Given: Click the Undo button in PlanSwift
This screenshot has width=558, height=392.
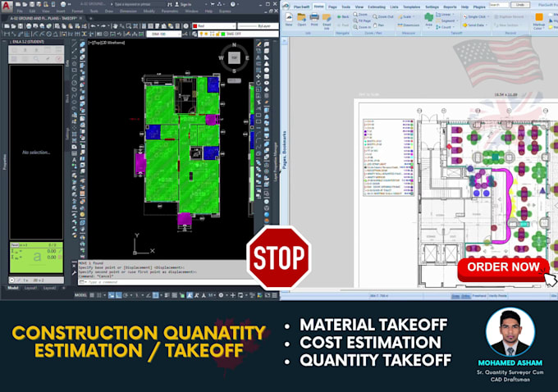Looking at the screenshot, I should pyautogui.click(x=520, y=5).
